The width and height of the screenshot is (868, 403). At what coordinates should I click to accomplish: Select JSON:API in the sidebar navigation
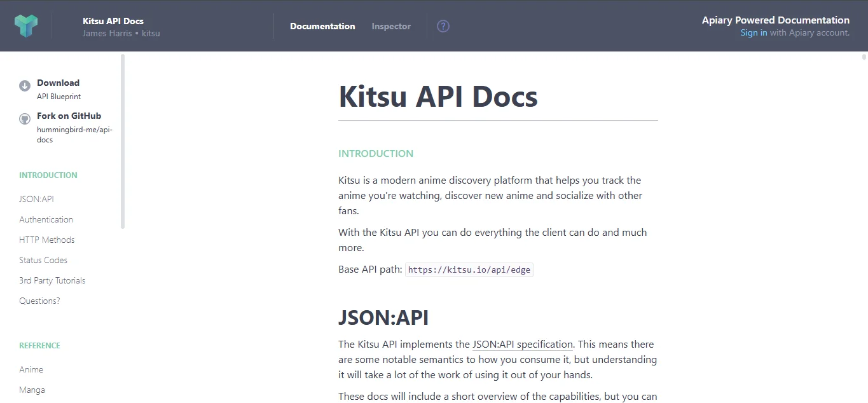point(36,199)
